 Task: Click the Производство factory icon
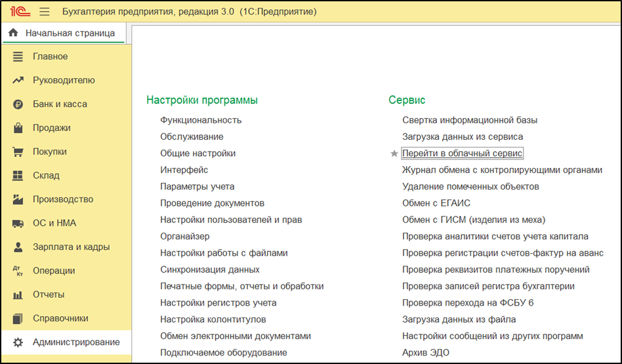coord(18,199)
